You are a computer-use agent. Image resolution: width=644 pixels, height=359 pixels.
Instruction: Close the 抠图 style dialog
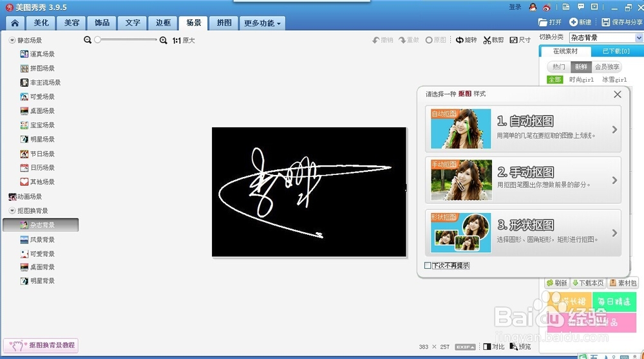pos(617,95)
